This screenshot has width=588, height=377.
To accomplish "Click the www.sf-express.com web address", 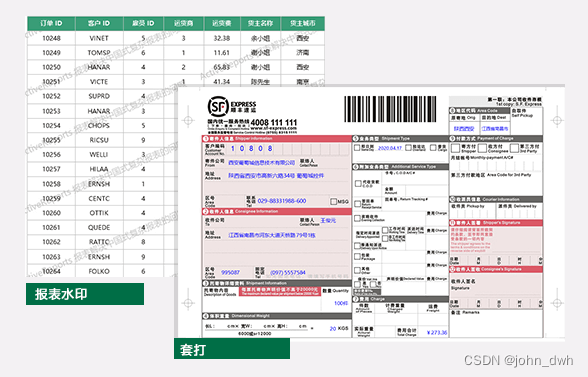I will point(273,128).
